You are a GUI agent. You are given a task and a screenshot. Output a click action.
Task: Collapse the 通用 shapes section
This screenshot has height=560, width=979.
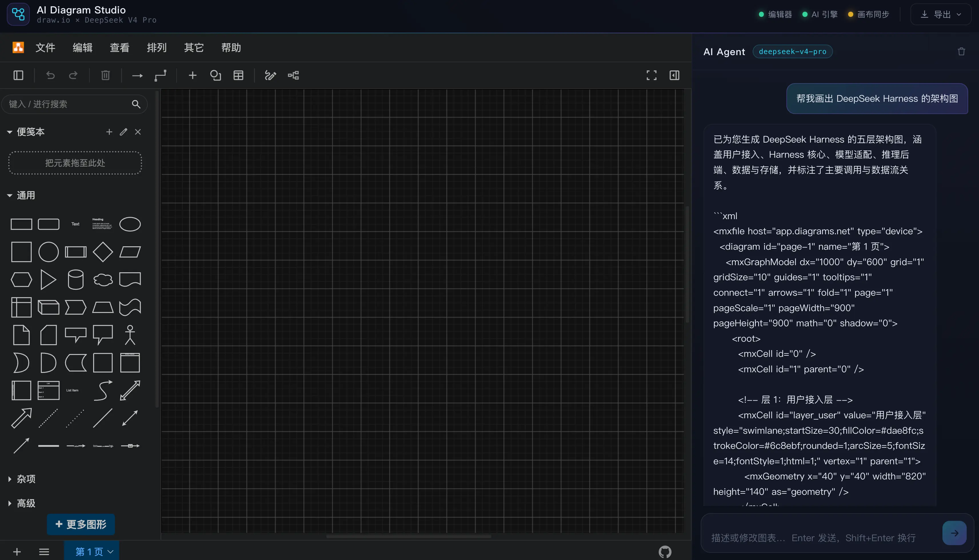click(10, 195)
